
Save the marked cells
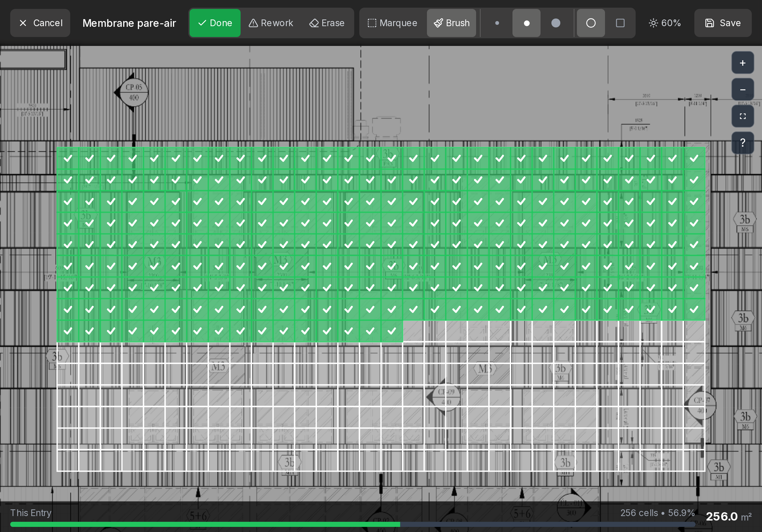point(723,23)
